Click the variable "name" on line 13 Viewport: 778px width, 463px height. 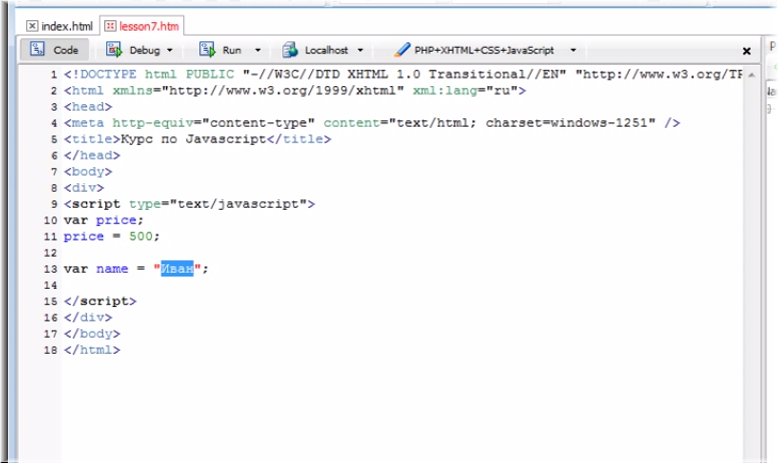(112, 269)
